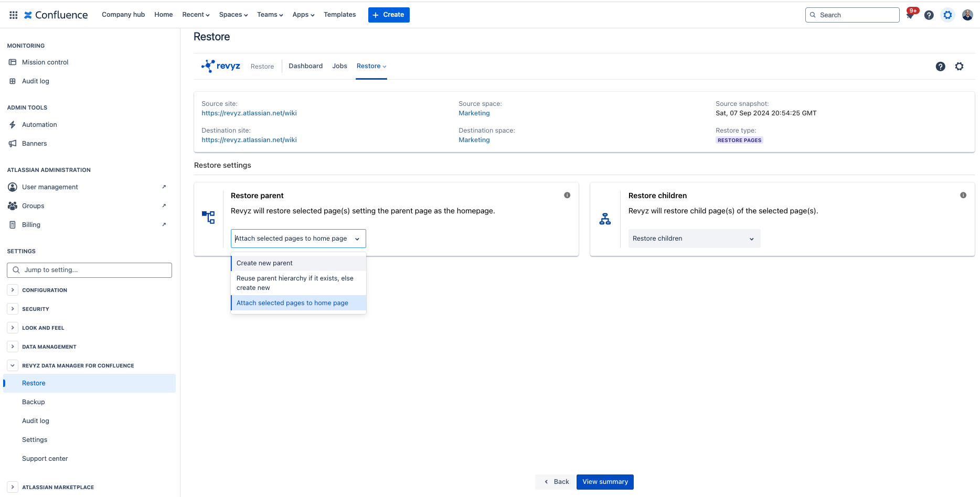This screenshot has height=497, width=980.
Task: Click the Restore parent info icon
Action: click(x=567, y=195)
